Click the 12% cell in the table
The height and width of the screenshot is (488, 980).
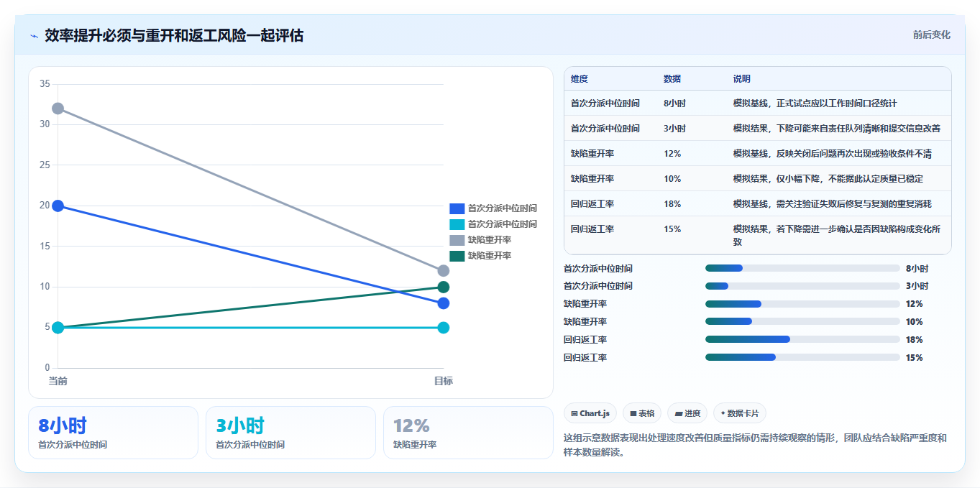coord(672,154)
